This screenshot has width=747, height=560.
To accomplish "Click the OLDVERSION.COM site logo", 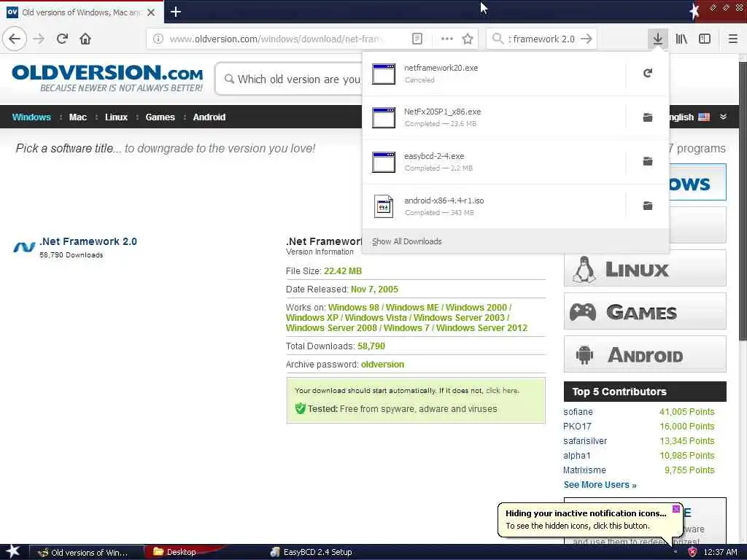I will click(108, 77).
